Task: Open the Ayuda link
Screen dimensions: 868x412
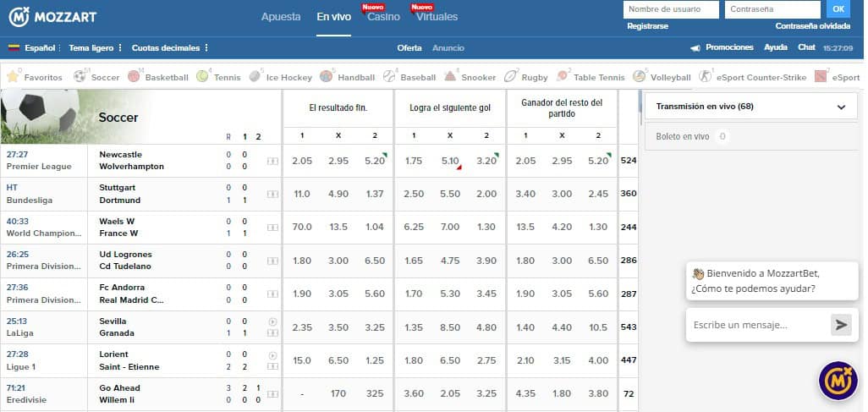Action: tap(776, 47)
